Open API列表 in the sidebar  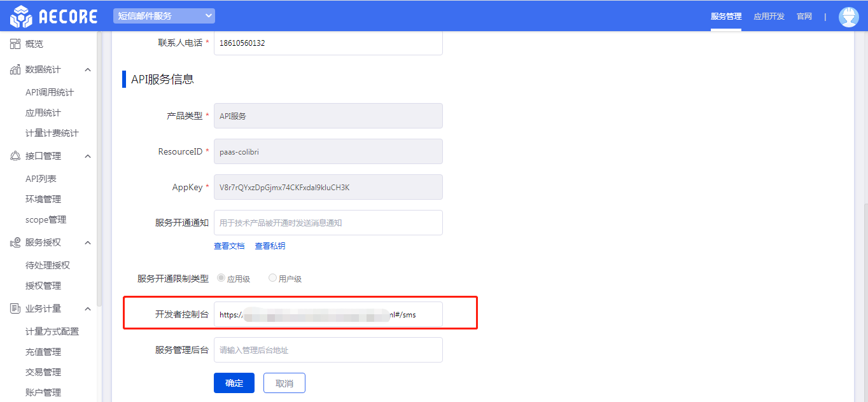pos(41,179)
